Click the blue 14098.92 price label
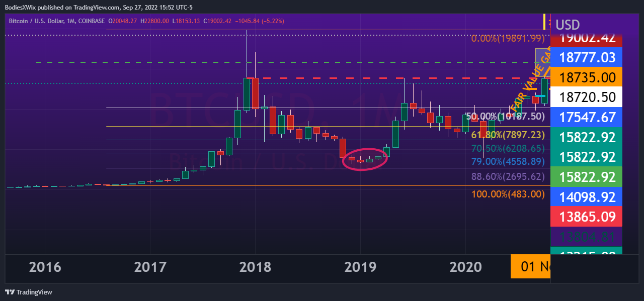 point(587,196)
